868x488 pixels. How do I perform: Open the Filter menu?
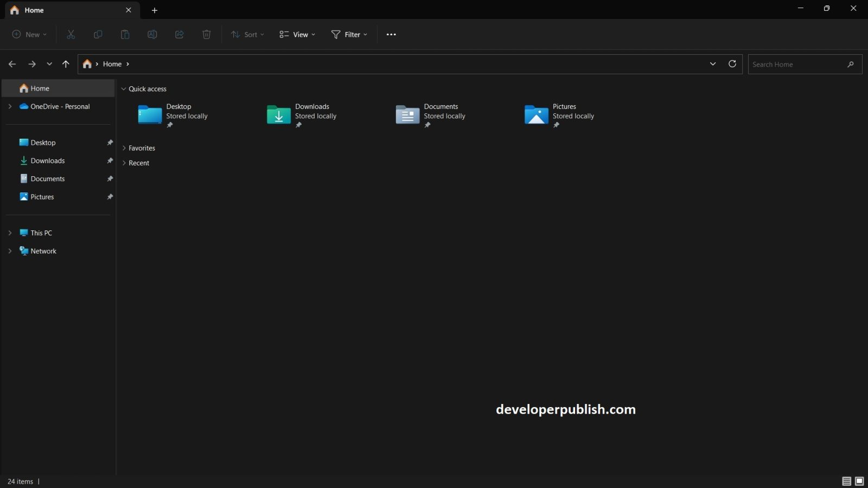pos(349,34)
